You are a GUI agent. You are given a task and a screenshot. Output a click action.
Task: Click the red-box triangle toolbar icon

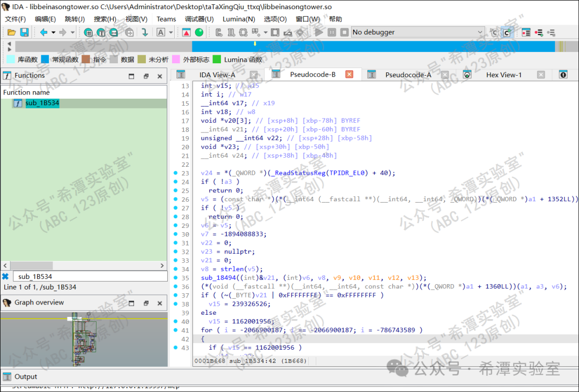[x=186, y=33]
